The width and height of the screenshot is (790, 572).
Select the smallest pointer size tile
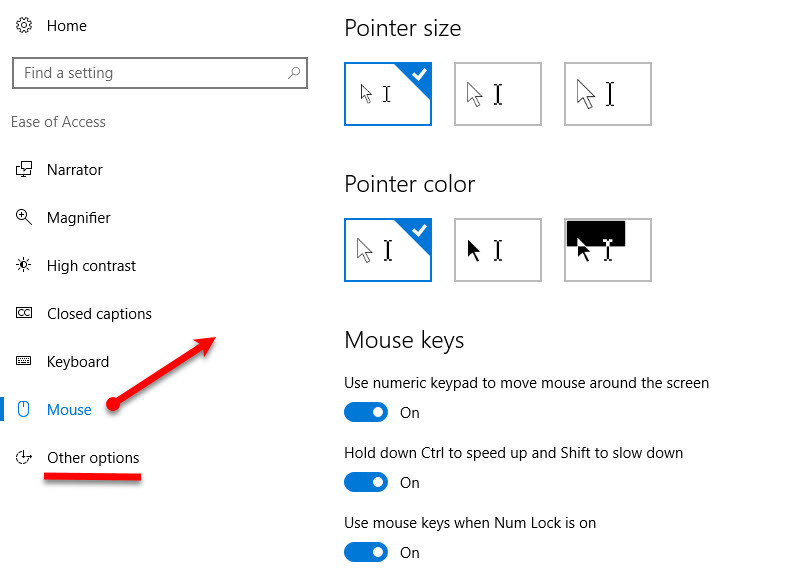388,94
